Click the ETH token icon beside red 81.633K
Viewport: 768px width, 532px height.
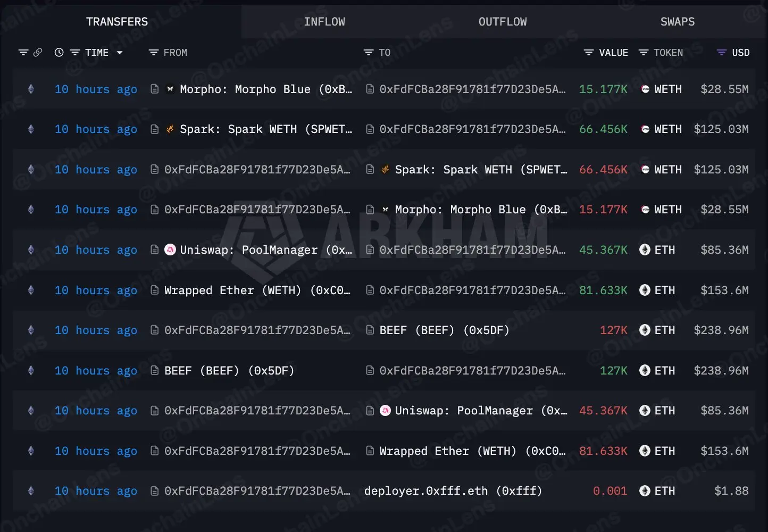[x=645, y=451]
